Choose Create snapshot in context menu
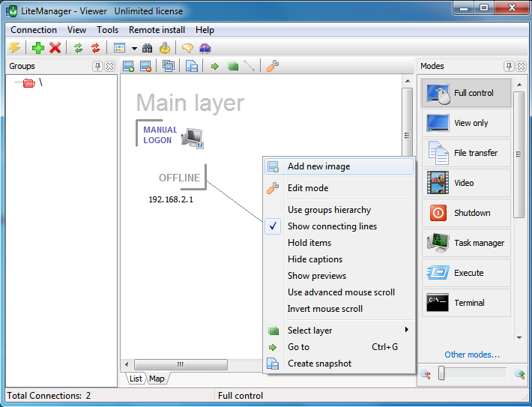Viewport: 532px width, 407px height. (x=339, y=364)
